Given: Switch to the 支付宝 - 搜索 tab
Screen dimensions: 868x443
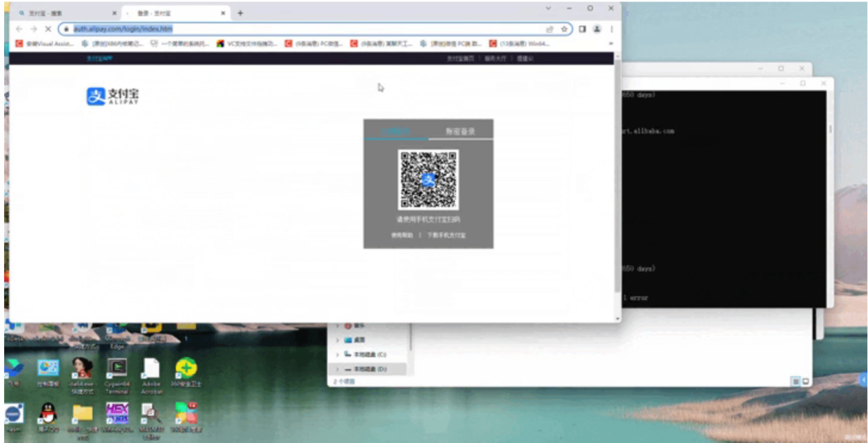Looking at the screenshot, I should point(65,13).
